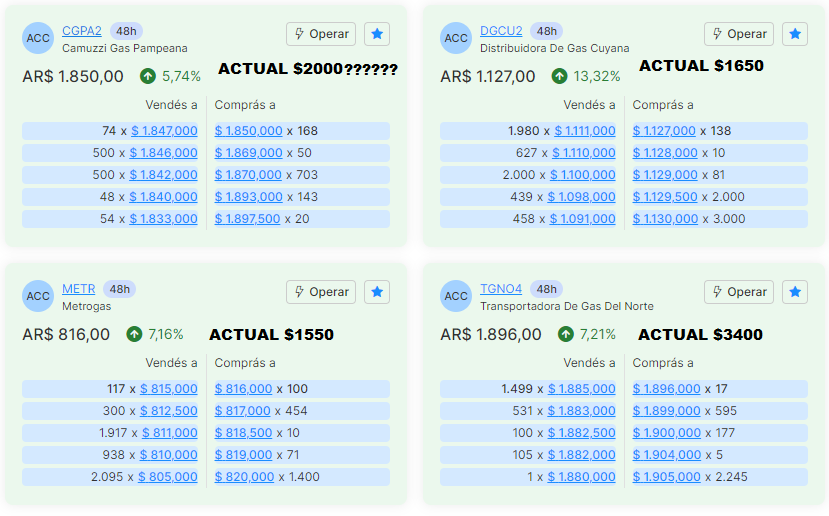Choose buy price $ 1.850,000 x 168

coord(248,131)
